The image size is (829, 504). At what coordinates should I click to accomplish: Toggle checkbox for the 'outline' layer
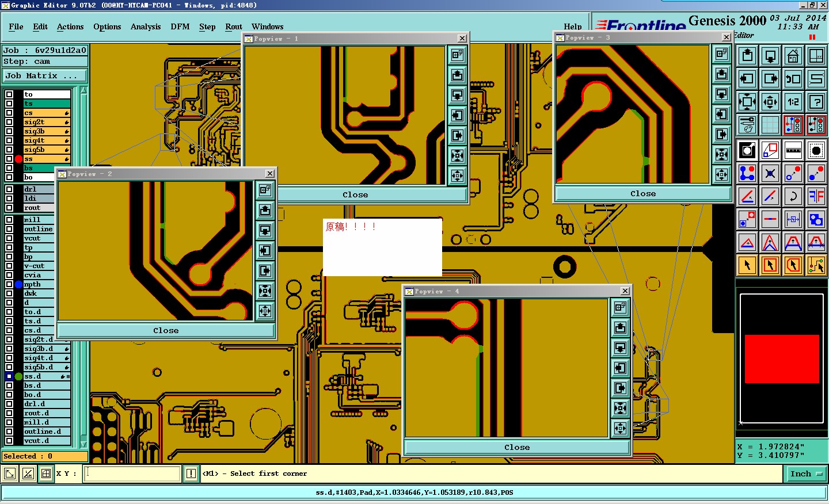[x=9, y=229]
